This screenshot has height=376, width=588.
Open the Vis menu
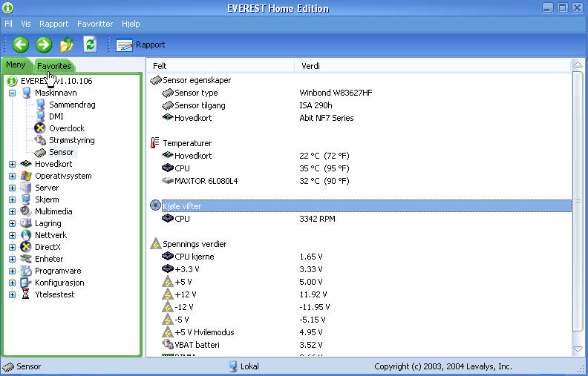(26, 24)
